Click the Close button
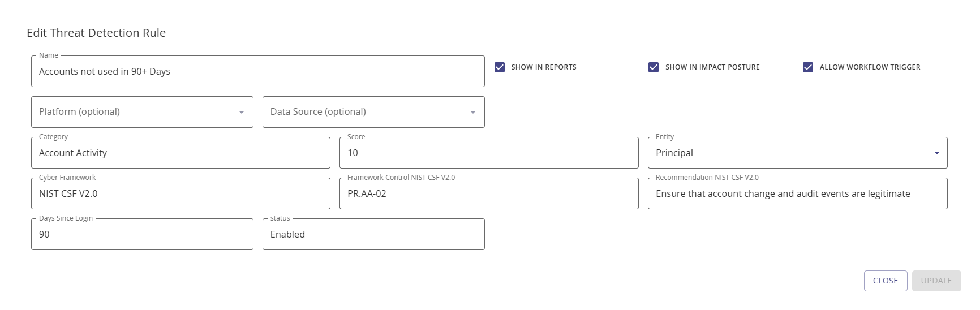This screenshot has width=980, height=310. pyautogui.click(x=885, y=281)
